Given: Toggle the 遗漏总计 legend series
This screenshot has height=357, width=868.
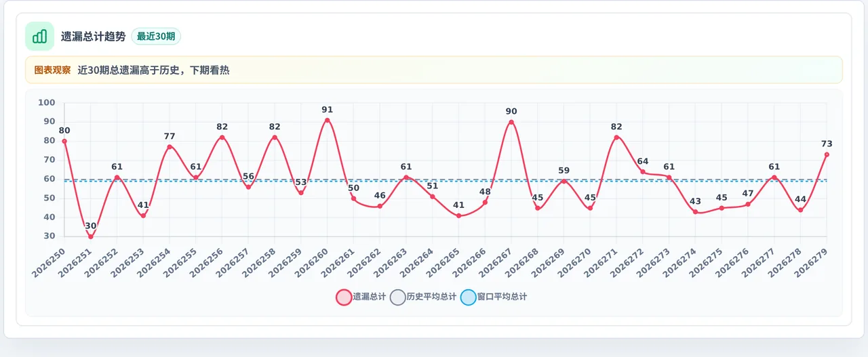Looking at the screenshot, I should point(361,297).
